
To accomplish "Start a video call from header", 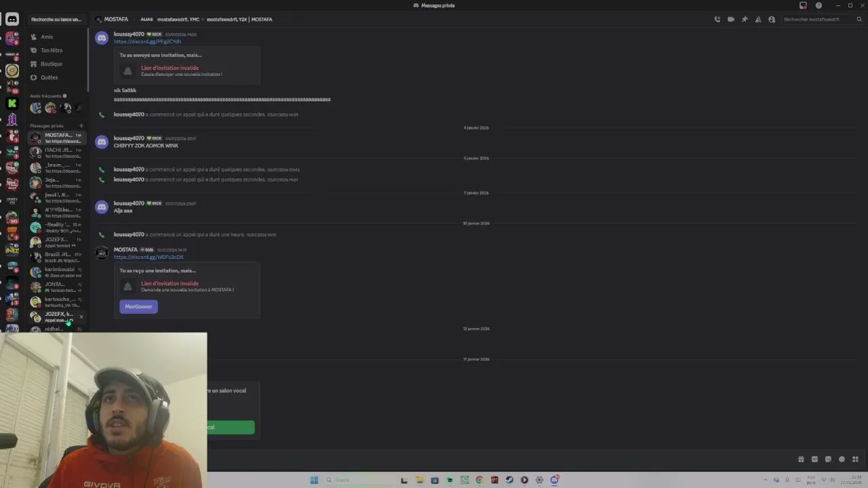I will (x=731, y=19).
